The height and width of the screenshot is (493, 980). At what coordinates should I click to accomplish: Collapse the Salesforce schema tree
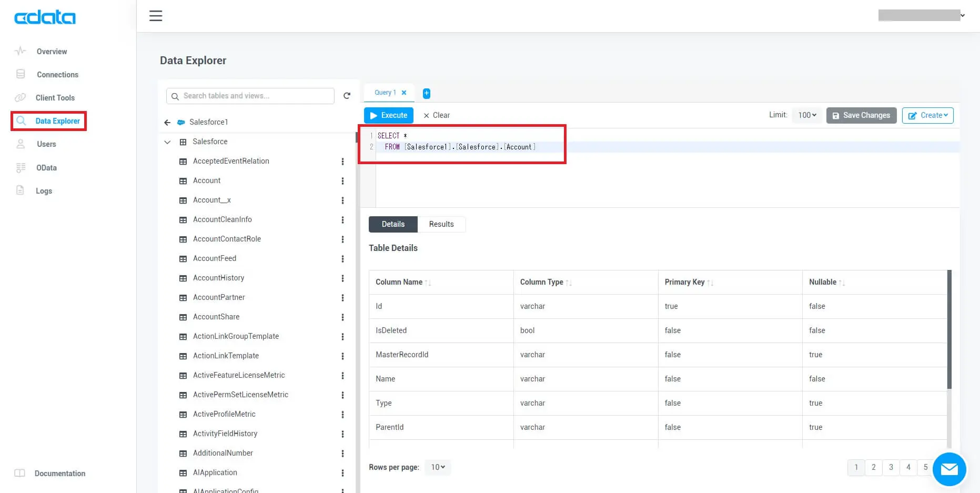coord(167,142)
